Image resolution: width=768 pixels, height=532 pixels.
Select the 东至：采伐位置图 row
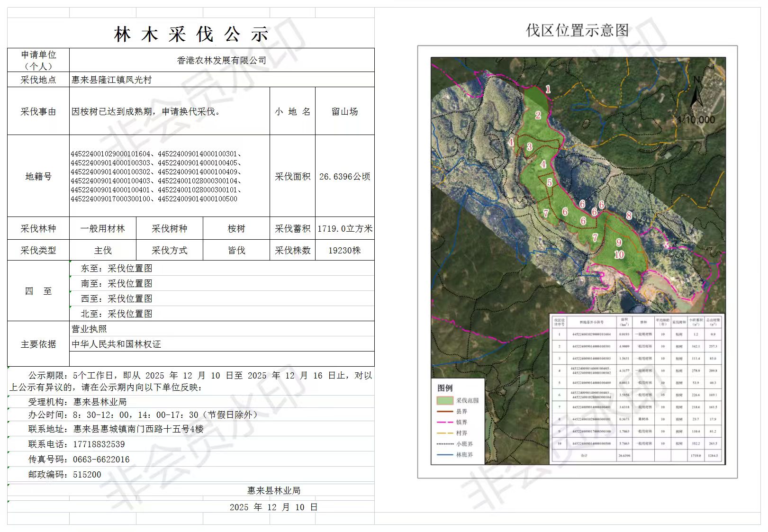[117, 268]
